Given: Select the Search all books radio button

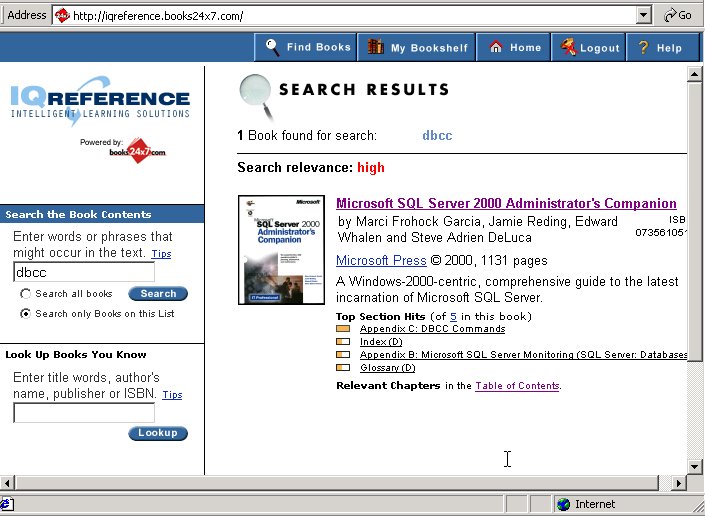Looking at the screenshot, I should point(26,294).
